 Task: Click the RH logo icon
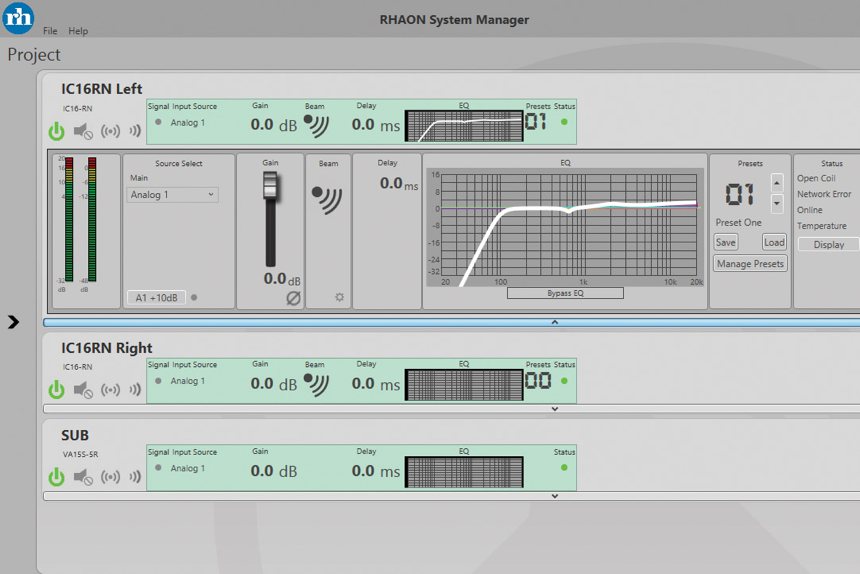[x=18, y=18]
